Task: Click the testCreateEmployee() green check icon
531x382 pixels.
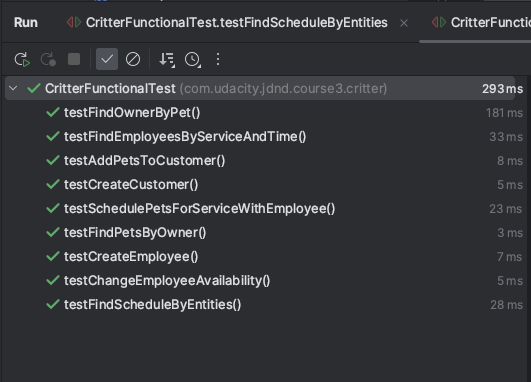Action: pyautogui.click(x=53, y=256)
